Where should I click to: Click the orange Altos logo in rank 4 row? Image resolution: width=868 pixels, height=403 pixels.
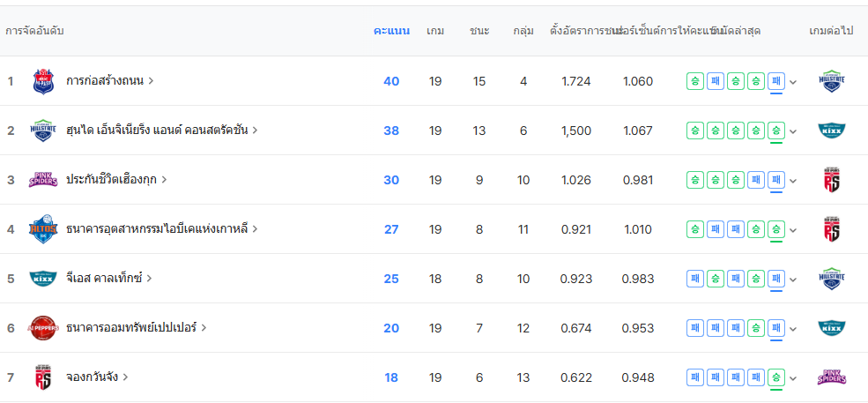[x=43, y=229]
